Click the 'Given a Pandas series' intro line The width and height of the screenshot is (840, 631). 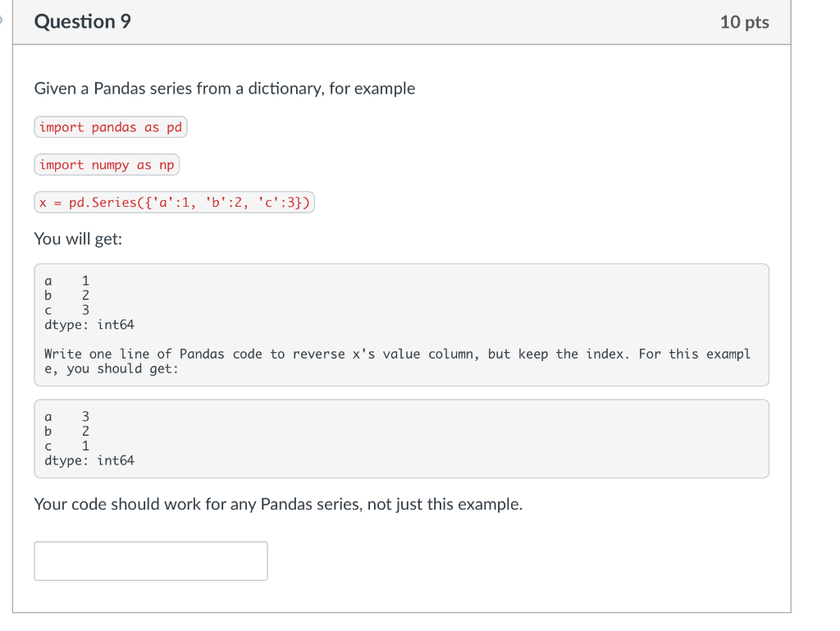point(223,88)
